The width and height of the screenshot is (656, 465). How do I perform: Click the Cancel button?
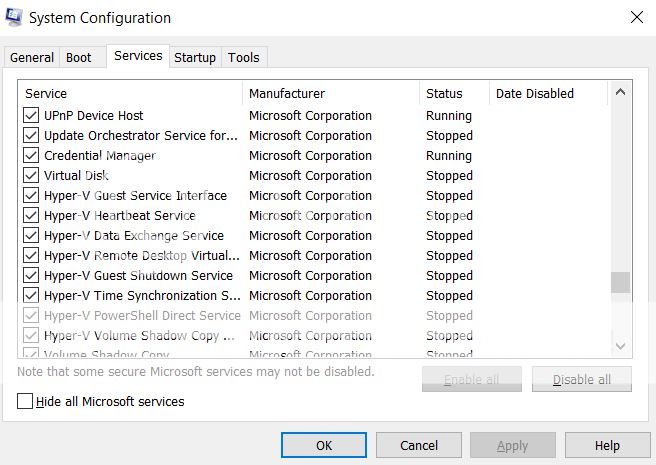click(x=419, y=445)
